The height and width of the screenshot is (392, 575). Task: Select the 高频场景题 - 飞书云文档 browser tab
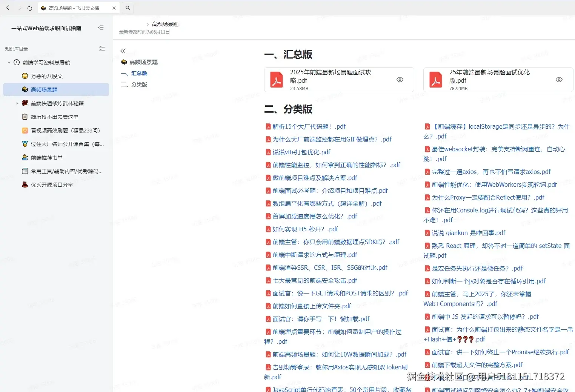(x=75, y=8)
